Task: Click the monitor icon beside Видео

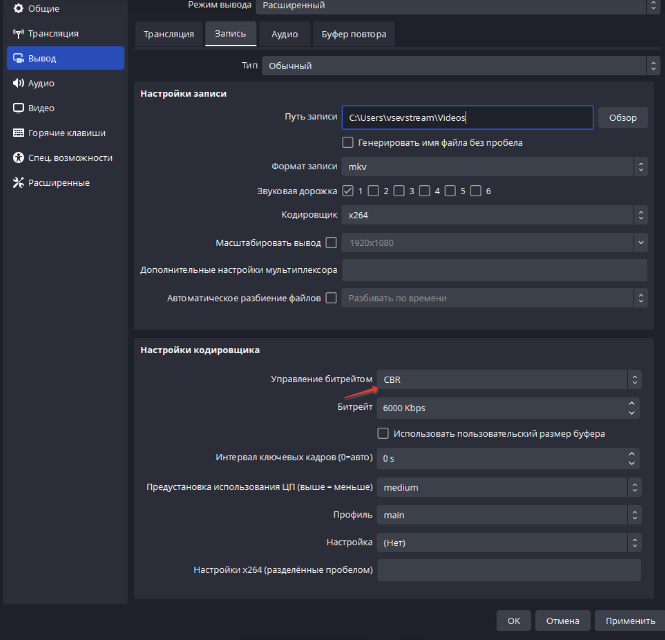Action: coord(18,108)
